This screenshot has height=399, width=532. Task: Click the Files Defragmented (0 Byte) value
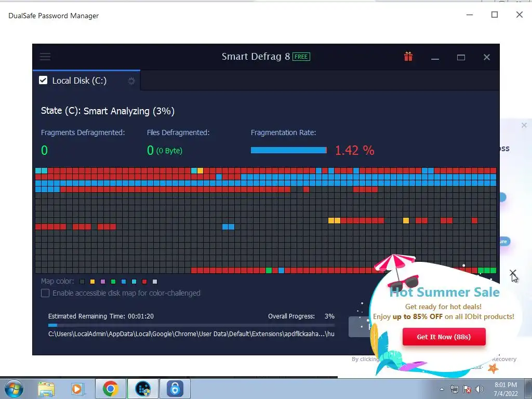pos(165,150)
